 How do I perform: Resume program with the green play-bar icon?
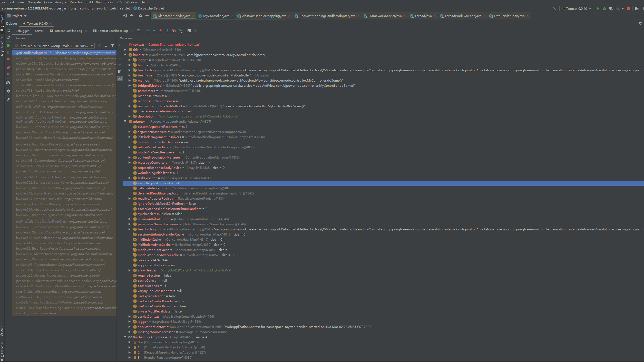coord(8,46)
